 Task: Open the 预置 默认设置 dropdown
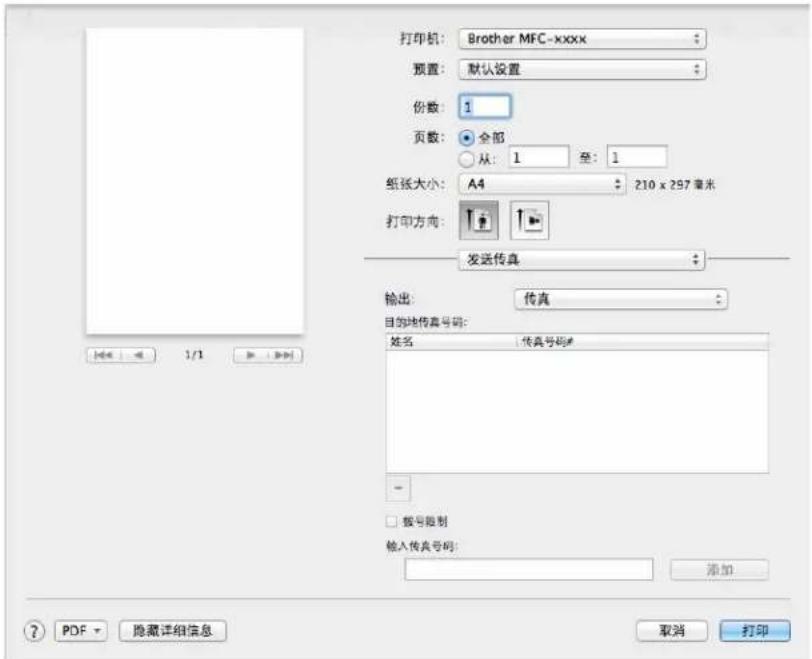(x=582, y=69)
